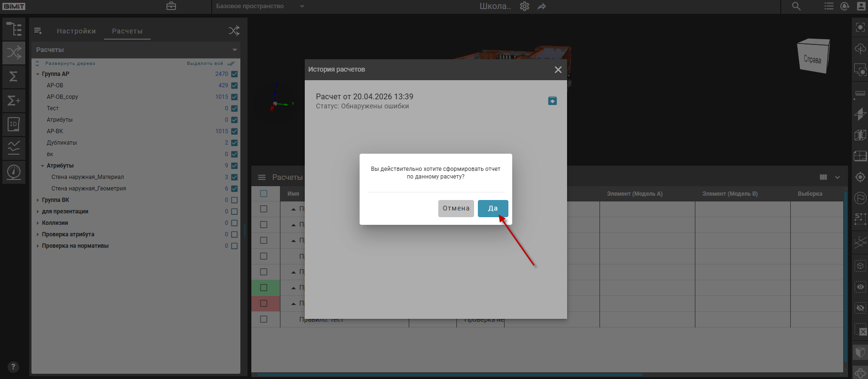
Task: Click the search magnifier icon in top bar
Action: [x=796, y=6]
